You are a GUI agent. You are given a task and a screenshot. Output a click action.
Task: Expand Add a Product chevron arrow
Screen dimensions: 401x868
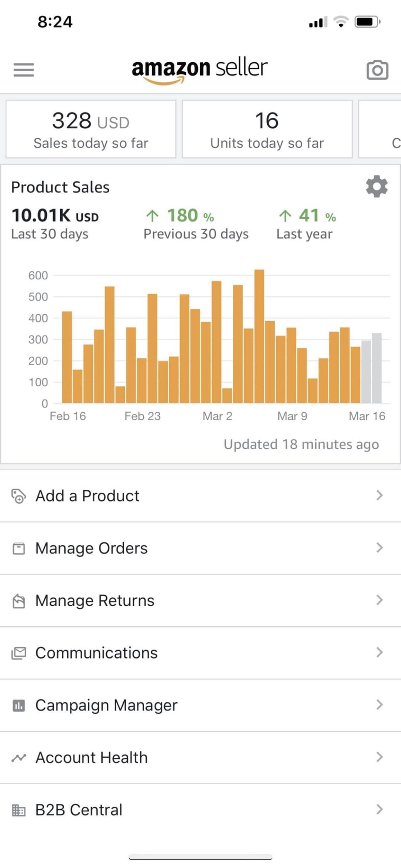379,495
